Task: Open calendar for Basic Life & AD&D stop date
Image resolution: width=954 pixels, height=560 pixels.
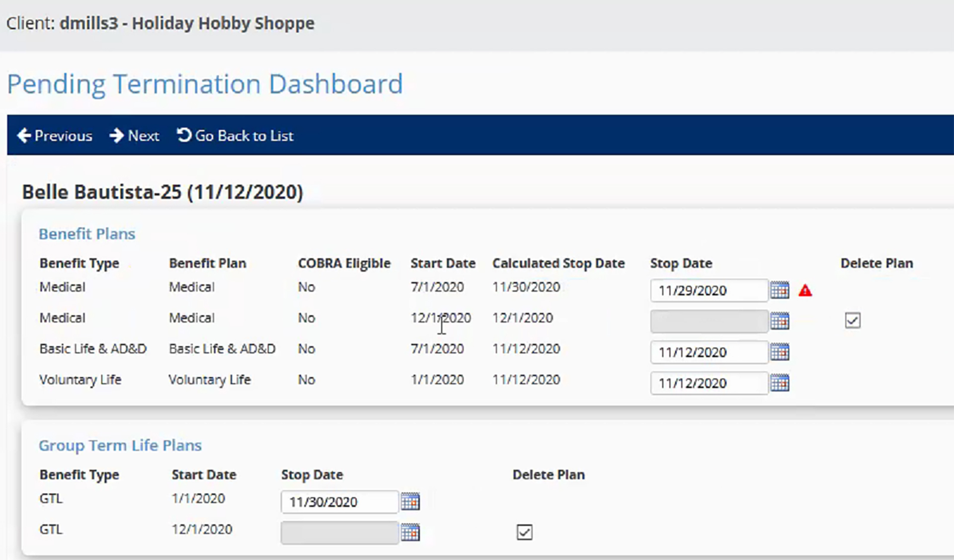Action: click(780, 352)
